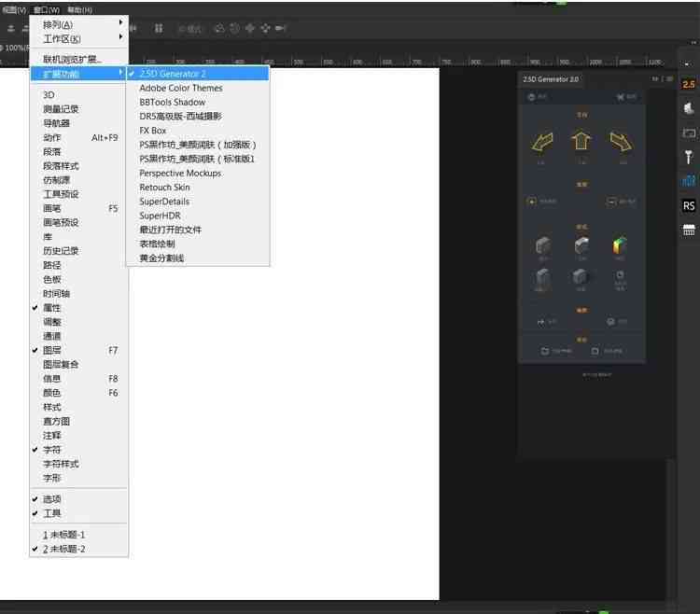Open the 帮助(H) menu in the menu bar
This screenshot has width=700, height=614.
(79, 10)
